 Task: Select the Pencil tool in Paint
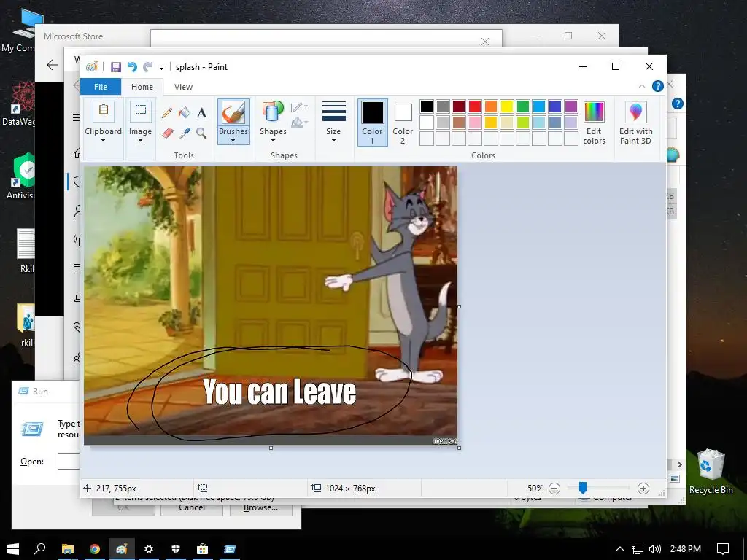[x=167, y=113]
